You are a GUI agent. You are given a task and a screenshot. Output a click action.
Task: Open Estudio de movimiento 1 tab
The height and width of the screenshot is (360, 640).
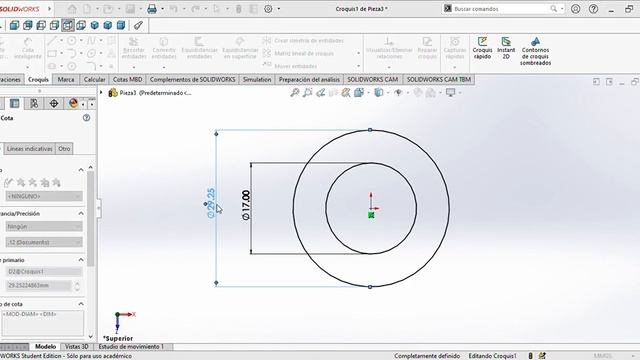131,347
